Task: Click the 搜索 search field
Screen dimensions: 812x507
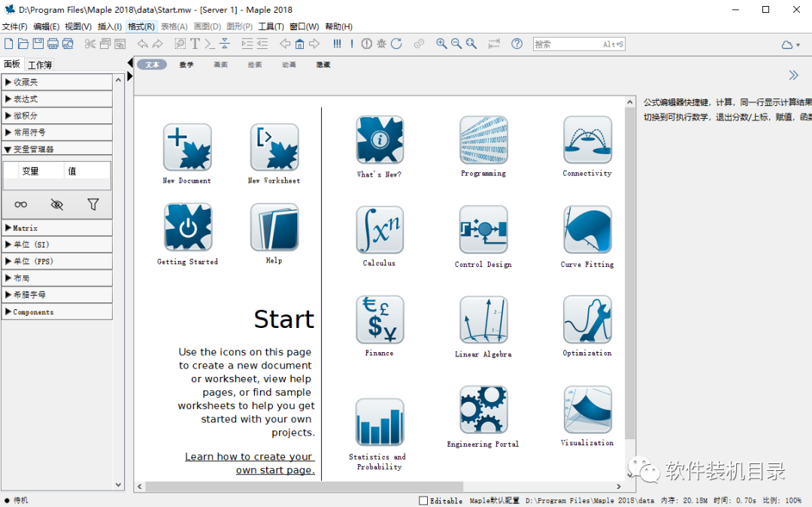Action: point(579,44)
